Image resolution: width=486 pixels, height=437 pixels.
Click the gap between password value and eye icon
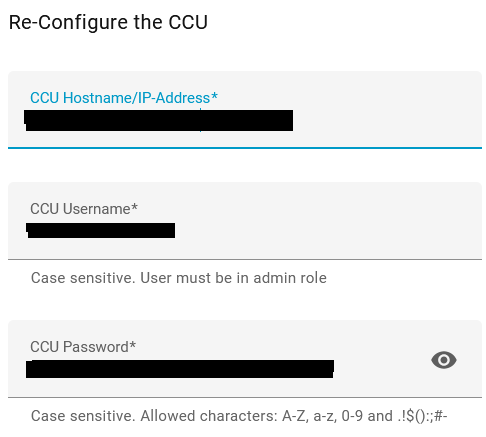[382, 368]
